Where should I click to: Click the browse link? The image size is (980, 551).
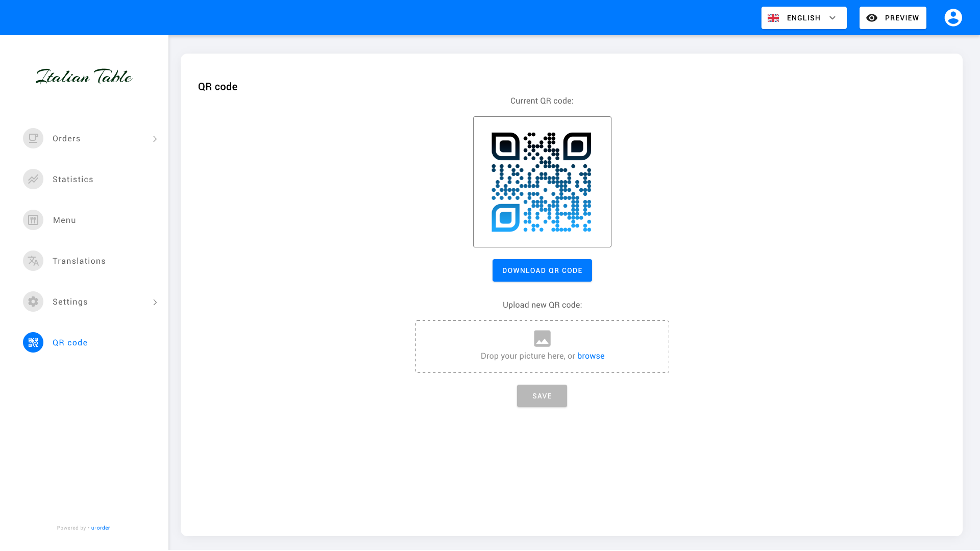click(591, 356)
